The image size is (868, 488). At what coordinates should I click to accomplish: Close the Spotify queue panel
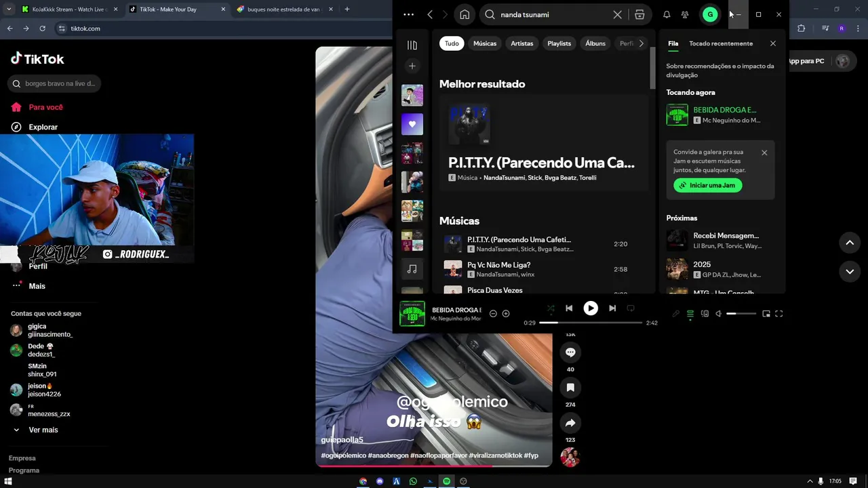tap(772, 43)
